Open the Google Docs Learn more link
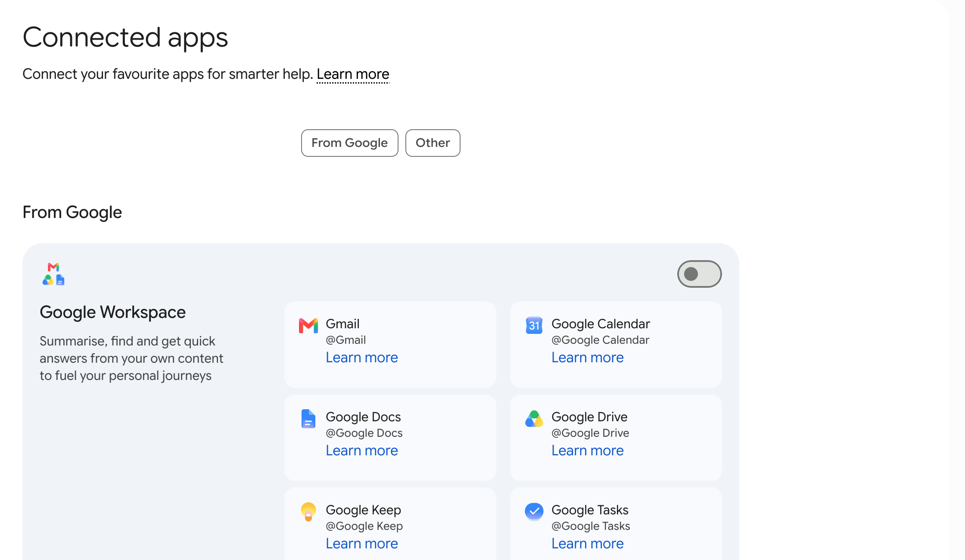This screenshot has width=965, height=560. click(x=362, y=451)
